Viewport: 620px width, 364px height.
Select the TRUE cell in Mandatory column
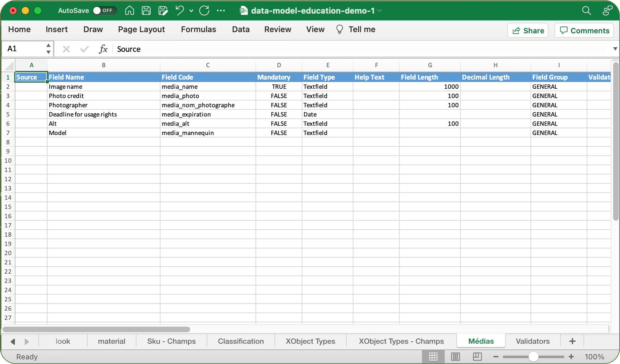(x=279, y=87)
